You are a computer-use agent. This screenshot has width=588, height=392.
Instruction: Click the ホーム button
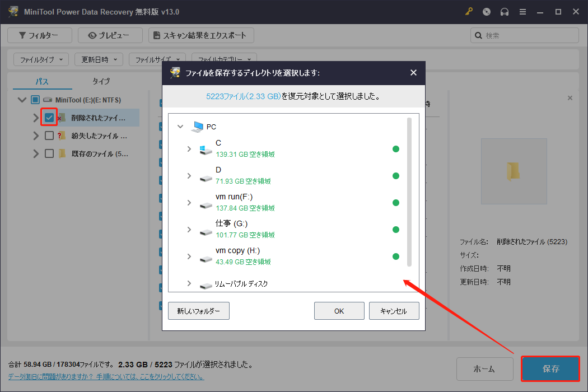coord(485,368)
